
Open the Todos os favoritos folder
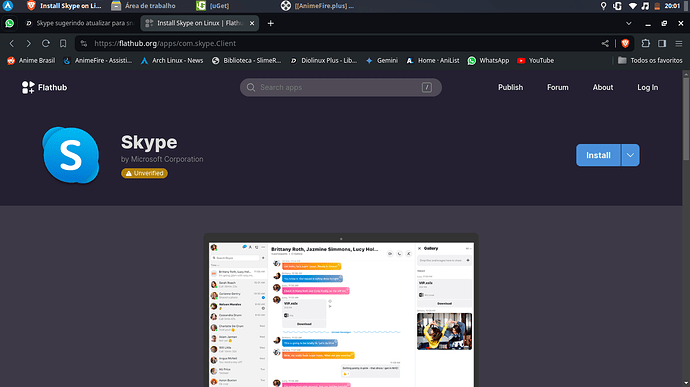pyautogui.click(x=650, y=60)
